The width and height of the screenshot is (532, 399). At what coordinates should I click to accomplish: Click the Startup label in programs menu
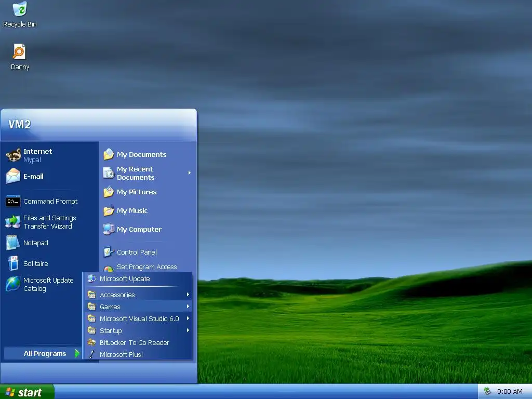point(111,330)
